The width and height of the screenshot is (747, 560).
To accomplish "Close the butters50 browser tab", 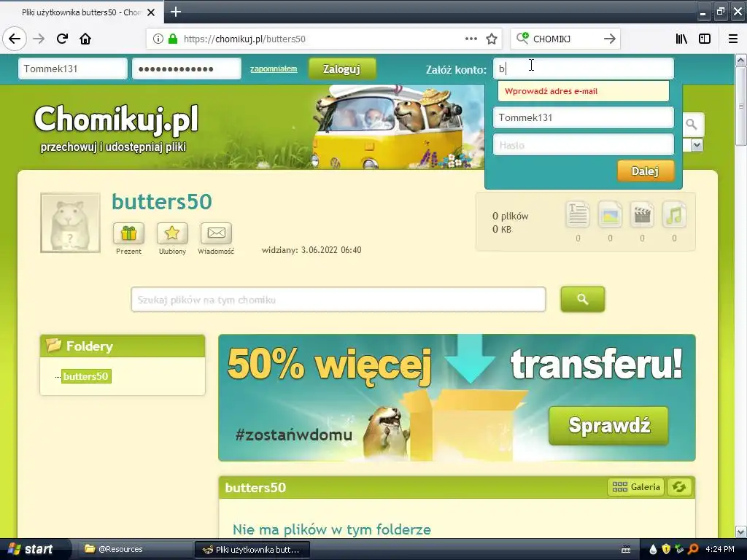I will [151, 12].
